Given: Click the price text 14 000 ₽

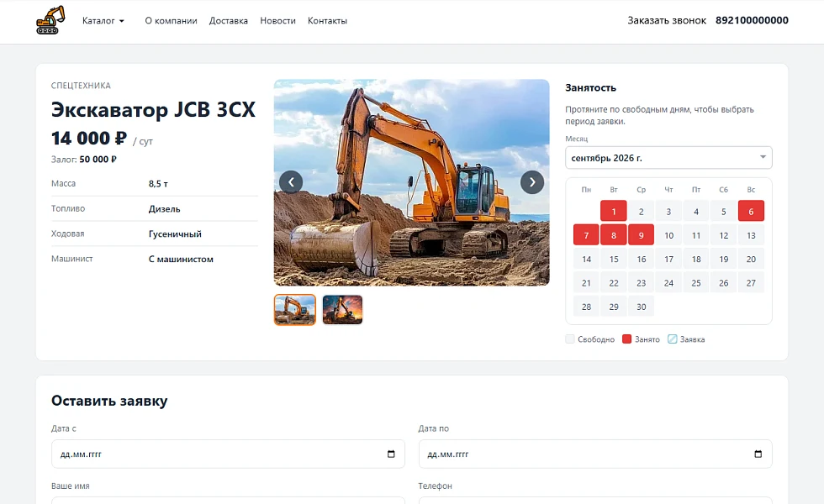Looking at the screenshot, I should click(89, 138).
